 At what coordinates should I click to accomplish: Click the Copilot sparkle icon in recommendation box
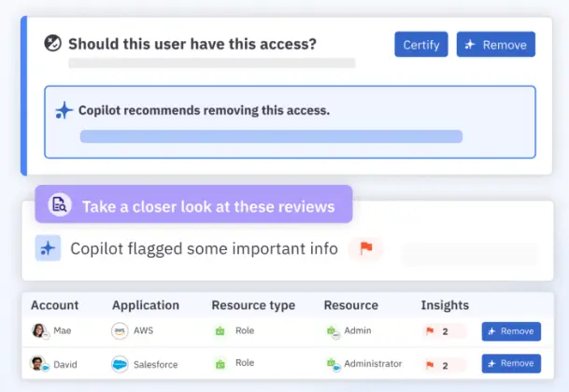coord(64,111)
